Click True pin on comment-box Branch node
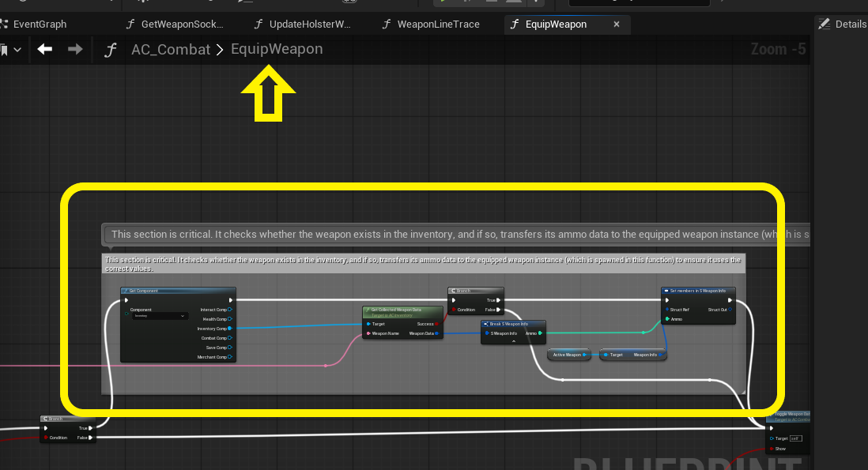Viewport: 868px width, 470px height. tap(498, 300)
